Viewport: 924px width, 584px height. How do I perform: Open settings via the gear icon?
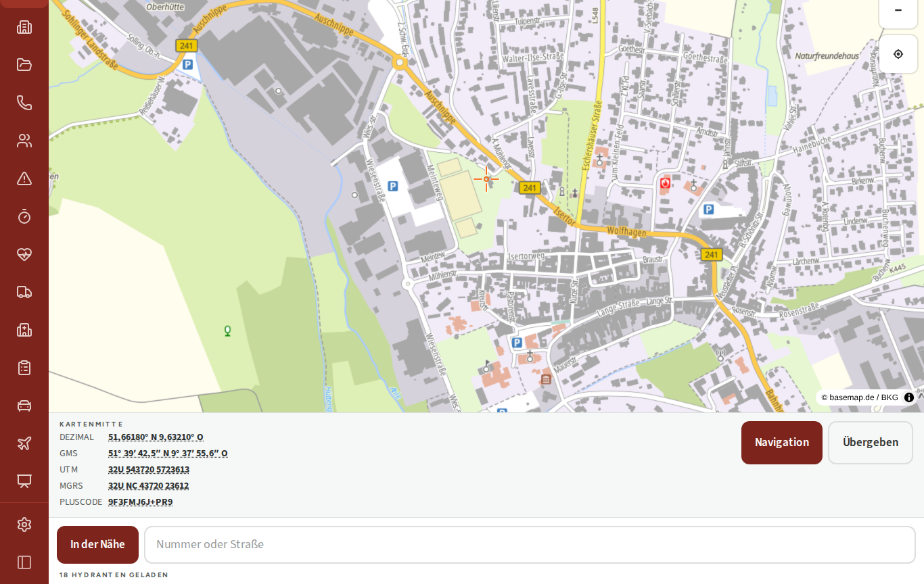pyautogui.click(x=24, y=525)
